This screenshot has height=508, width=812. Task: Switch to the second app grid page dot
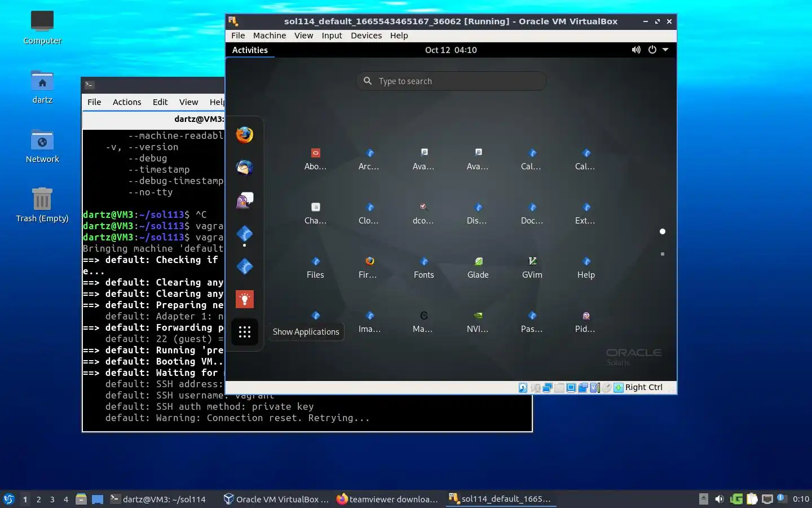(x=663, y=254)
